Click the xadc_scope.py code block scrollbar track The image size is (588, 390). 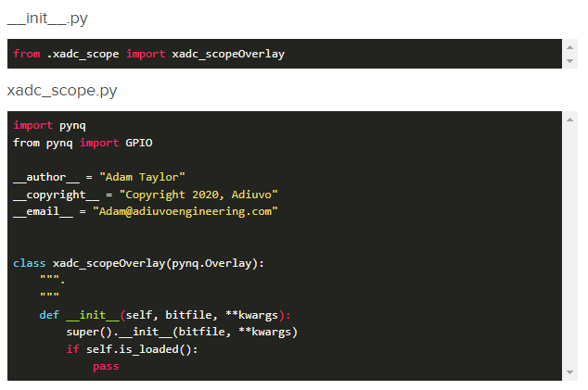coord(570,245)
